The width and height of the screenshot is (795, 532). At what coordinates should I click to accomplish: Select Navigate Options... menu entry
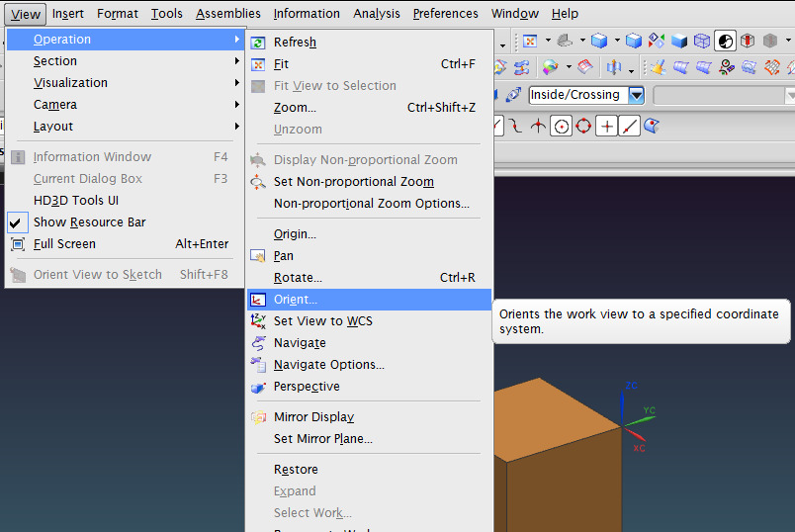328,365
